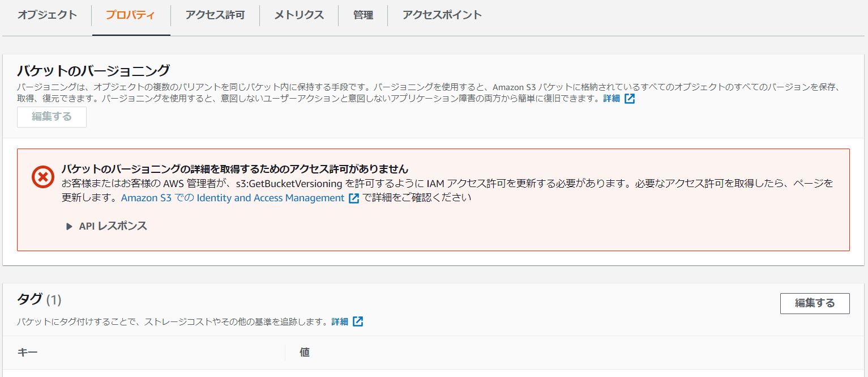This screenshot has width=868, height=377.
Task: Open the 詳細 link in versioning description
Action: coord(612,99)
